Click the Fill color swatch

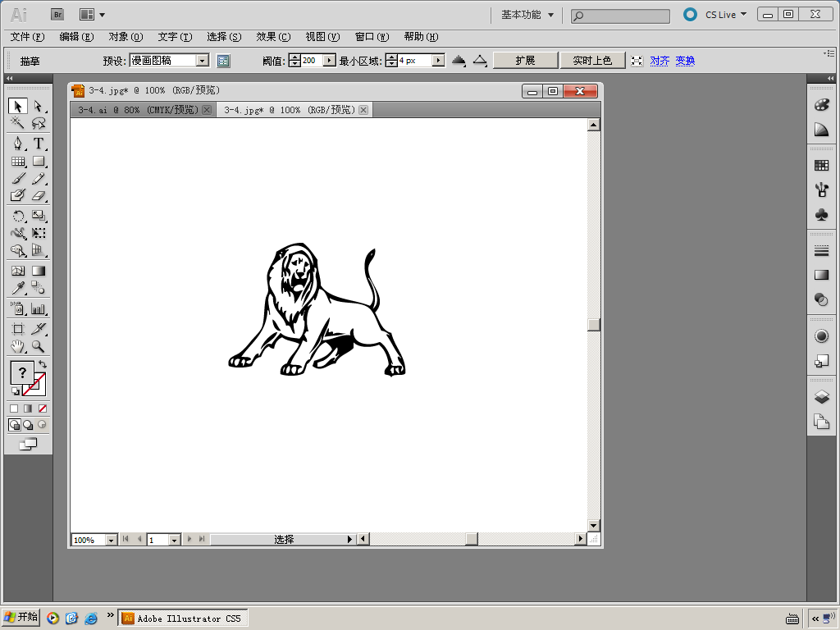[x=22, y=372]
